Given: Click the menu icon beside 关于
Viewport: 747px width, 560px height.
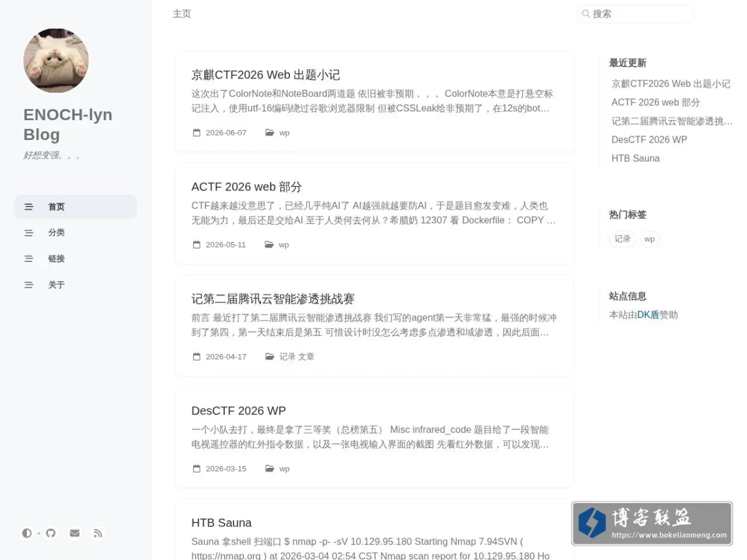Looking at the screenshot, I should pyautogui.click(x=29, y=285).
